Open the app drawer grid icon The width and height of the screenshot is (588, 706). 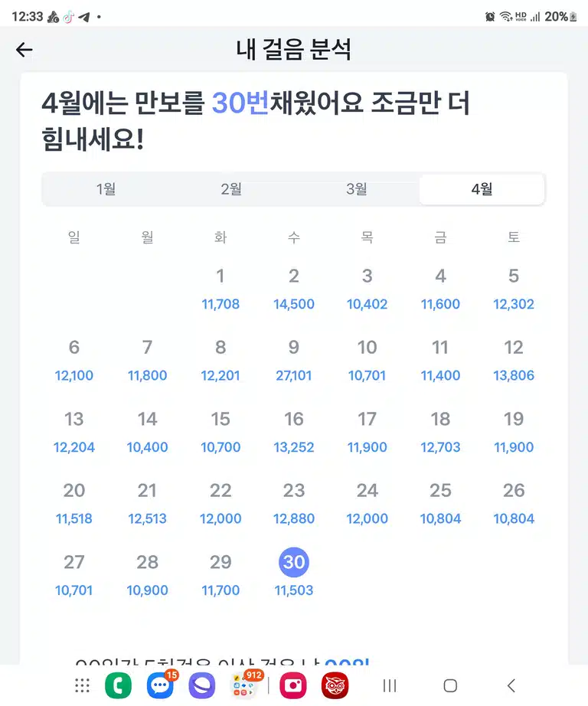click(82, 686)
